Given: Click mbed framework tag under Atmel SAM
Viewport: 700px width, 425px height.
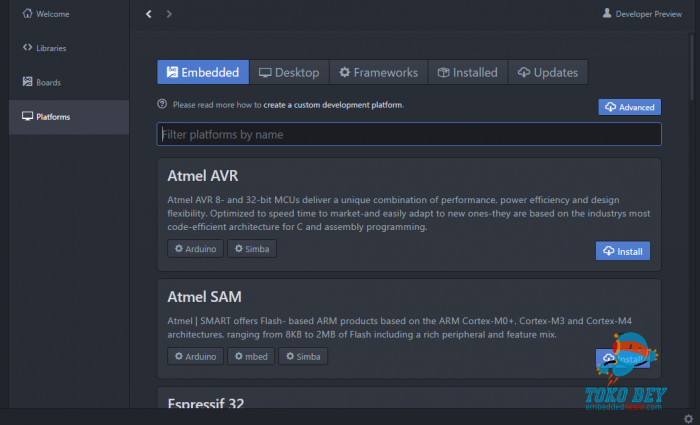Looking at the screenshot, I should (x=250, y=356).
